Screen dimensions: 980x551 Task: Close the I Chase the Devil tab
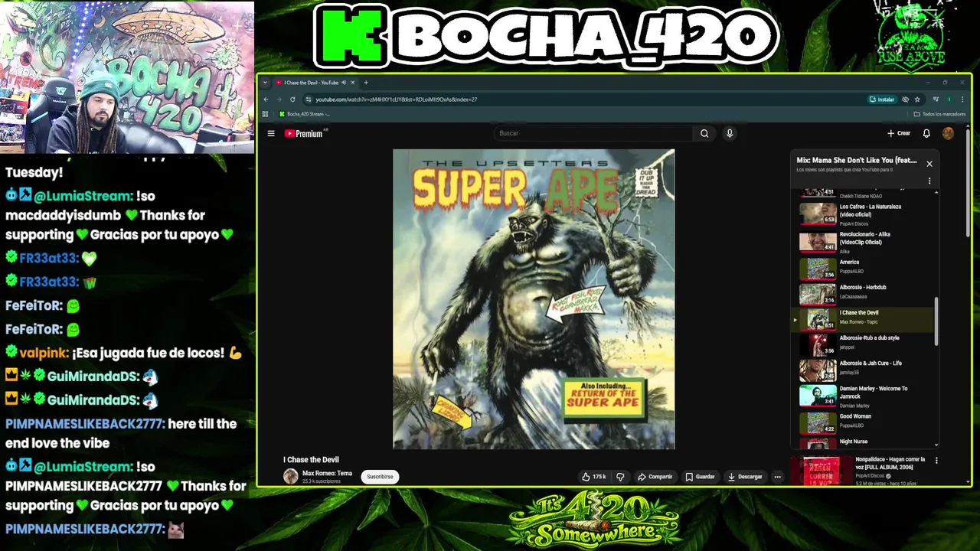coord(353,83)
